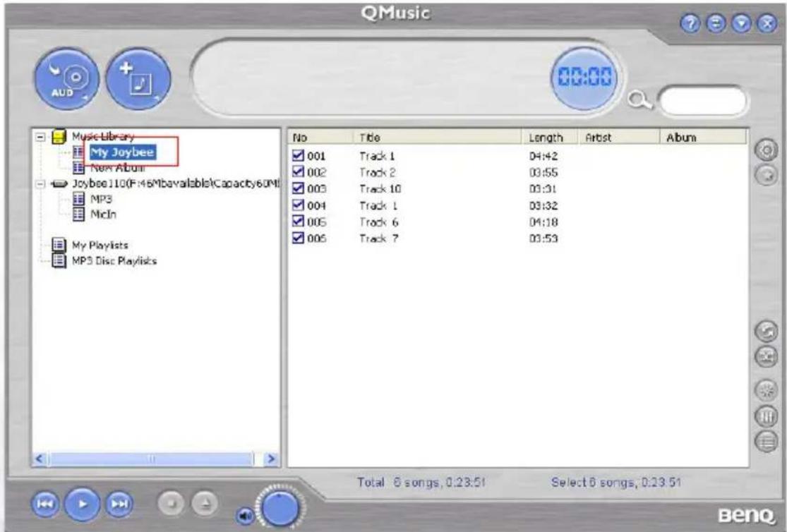Sort tracks by the Artist column header
Image resolution: width=787 pixels, height=532 pixels.
[619, 138]
